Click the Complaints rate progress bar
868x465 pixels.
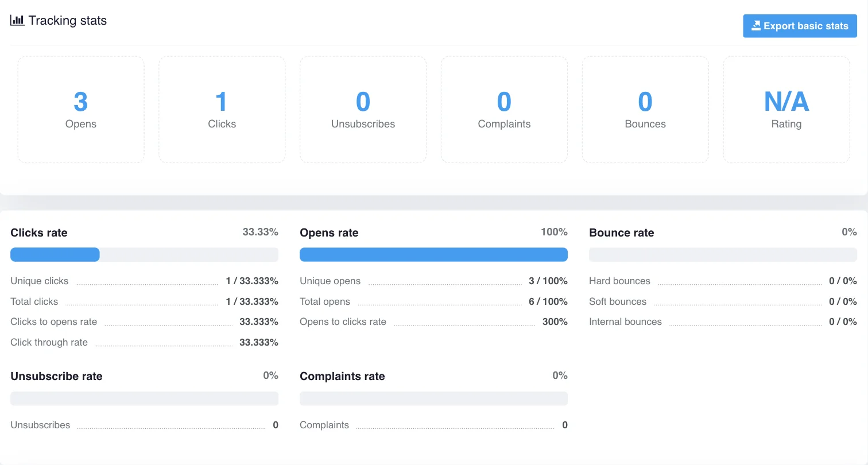point(433,398)
